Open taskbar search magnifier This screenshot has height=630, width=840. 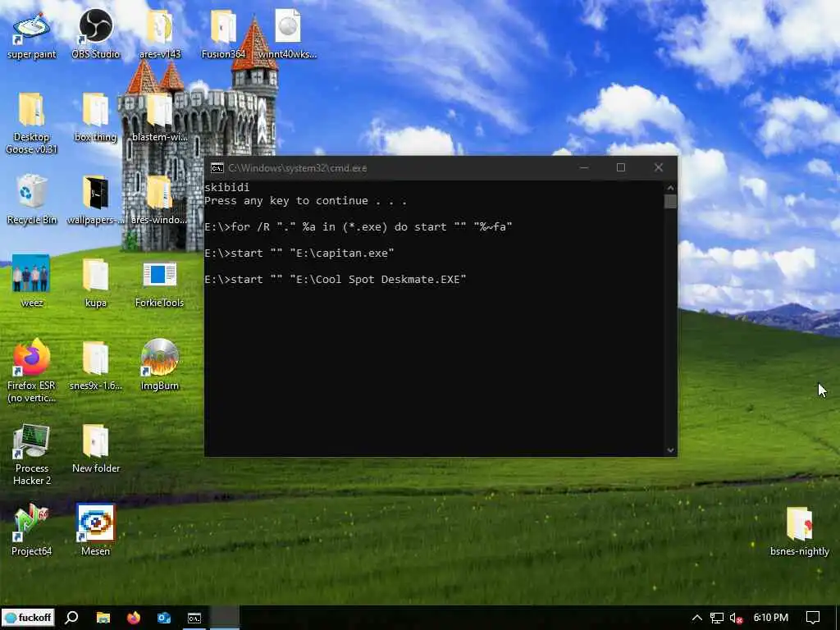(71, 618)
